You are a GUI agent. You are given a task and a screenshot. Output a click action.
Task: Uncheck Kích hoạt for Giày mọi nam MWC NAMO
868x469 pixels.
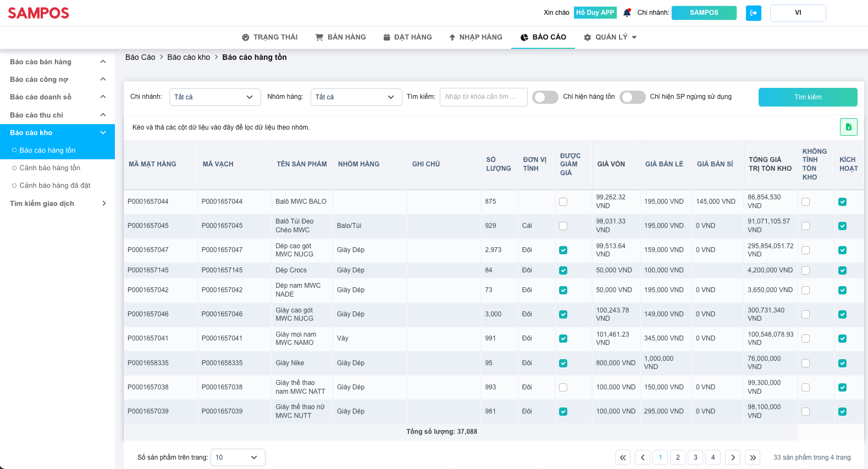842,338
